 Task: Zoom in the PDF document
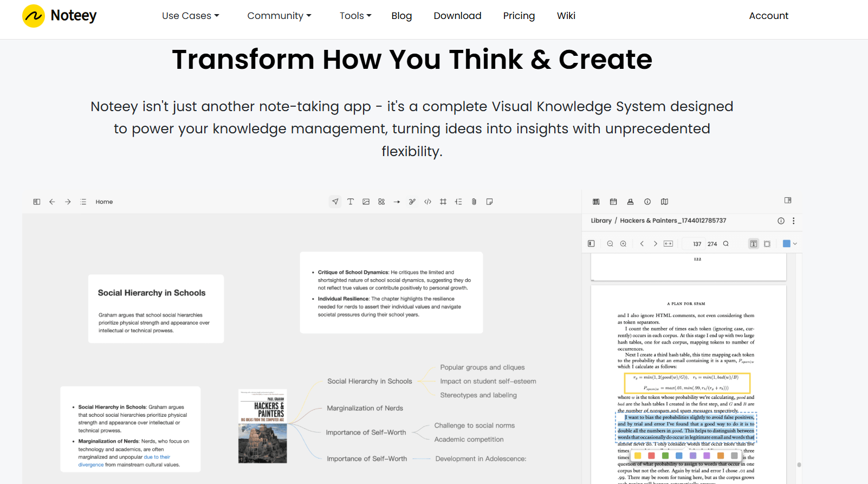tap(623, 244)
